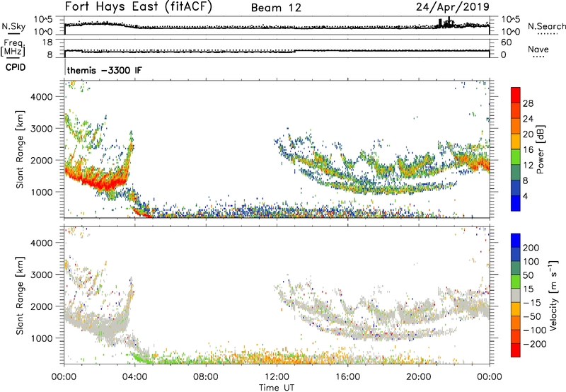The height and width of the screenshot is (392, 566).
Task: Click the 'Slant Range [km]' label of power panel
Action: [20, 149]
